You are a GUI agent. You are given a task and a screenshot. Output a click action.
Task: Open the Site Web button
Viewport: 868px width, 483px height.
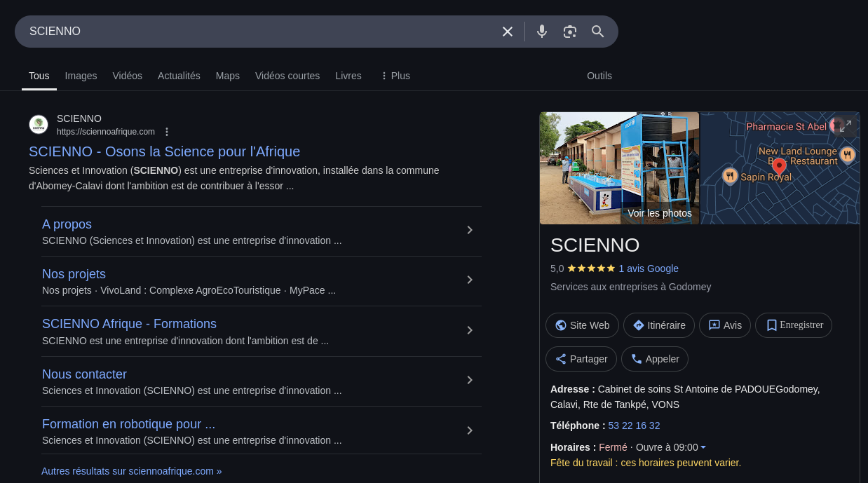(x=582, y=325)
